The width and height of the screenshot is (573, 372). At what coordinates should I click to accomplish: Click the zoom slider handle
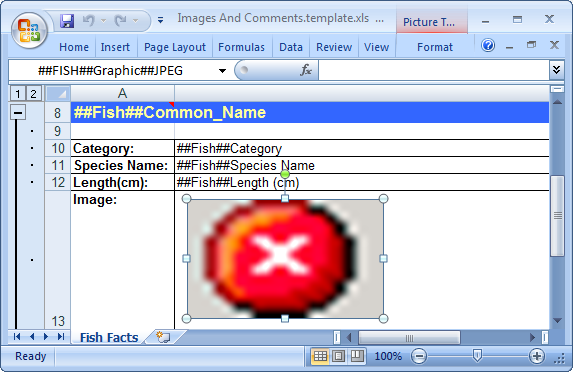(x=477, y=356)
